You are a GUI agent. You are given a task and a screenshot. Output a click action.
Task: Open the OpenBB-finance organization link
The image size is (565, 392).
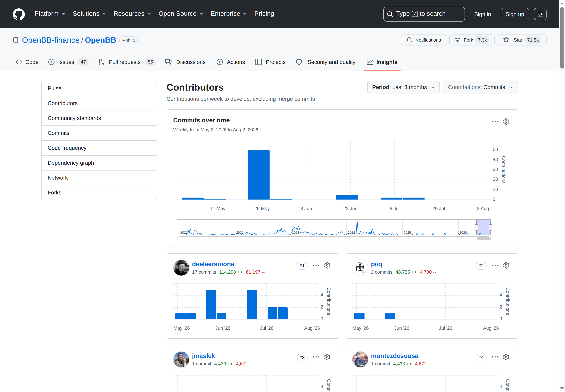coord(51,40)
